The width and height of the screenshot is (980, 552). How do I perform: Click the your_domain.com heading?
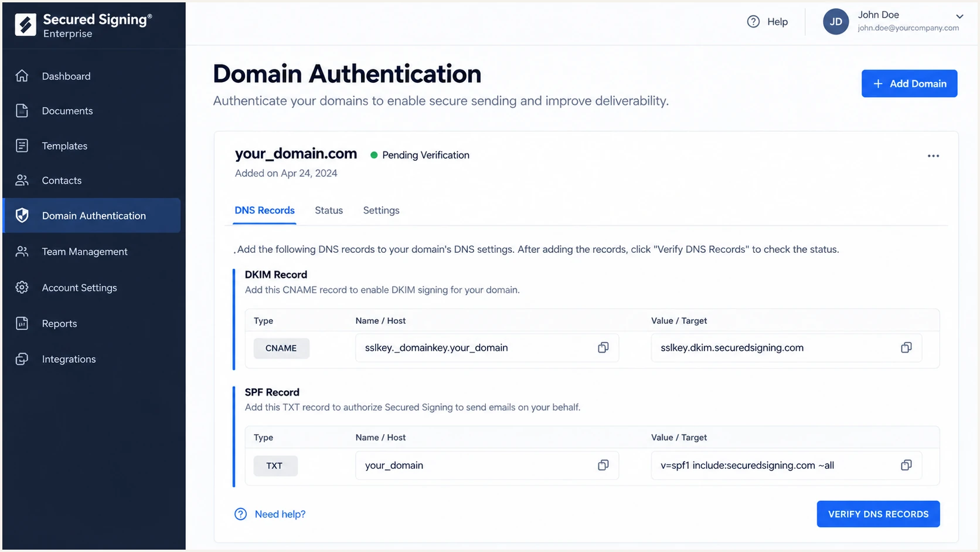coord(296,154)
